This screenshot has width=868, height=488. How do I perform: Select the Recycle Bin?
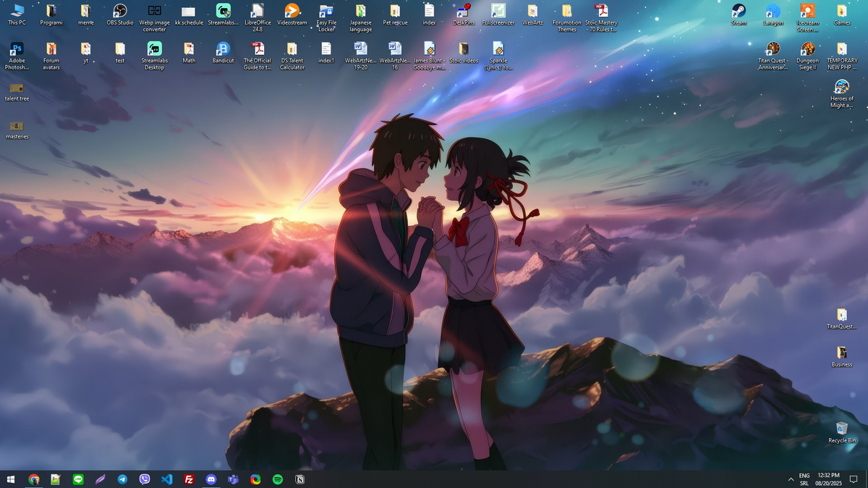(842, 432)
